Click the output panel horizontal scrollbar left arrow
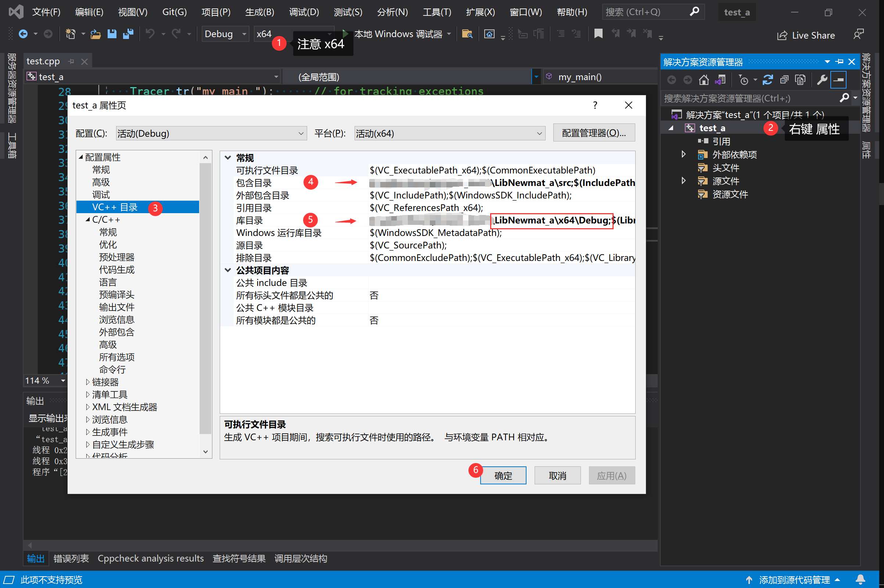Viewport: 884px width, 588px height. click(x=30, y=545)
